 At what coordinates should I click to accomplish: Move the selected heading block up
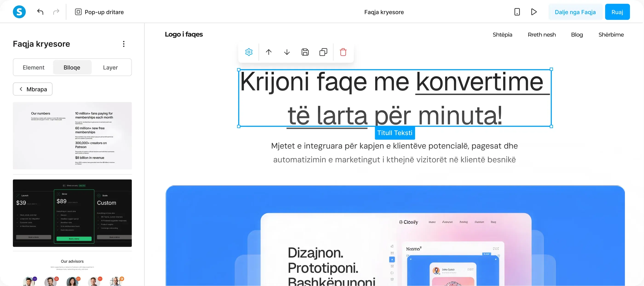pos(269,52)
